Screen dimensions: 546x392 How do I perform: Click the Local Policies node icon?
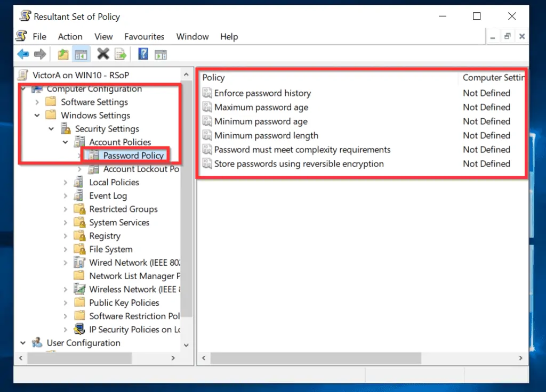79,182
